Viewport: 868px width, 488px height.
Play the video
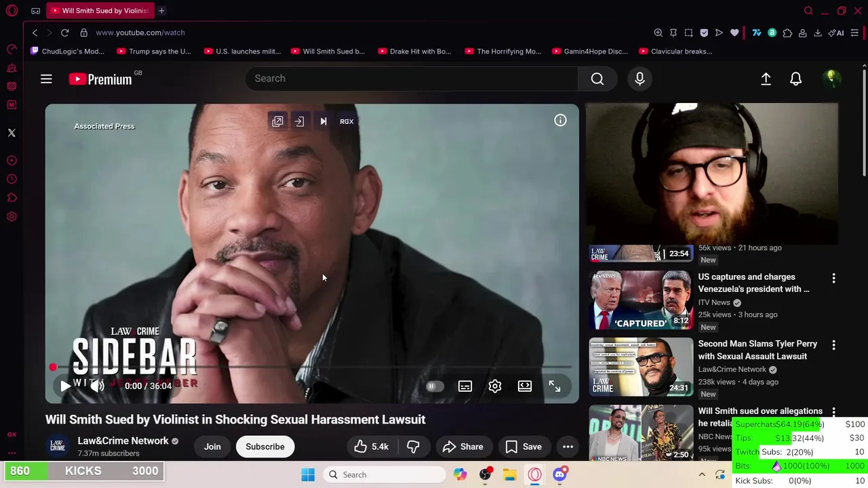pos(65,386)
